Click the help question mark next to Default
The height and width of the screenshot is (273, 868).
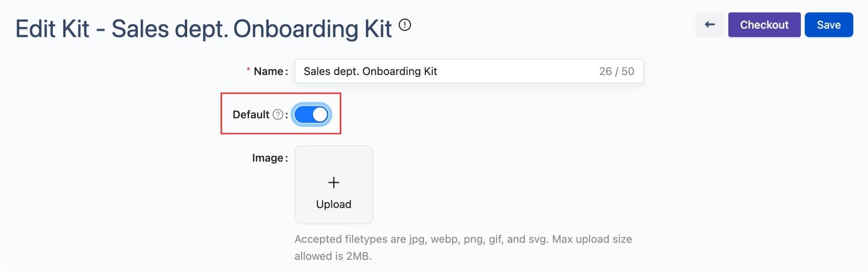278,114
